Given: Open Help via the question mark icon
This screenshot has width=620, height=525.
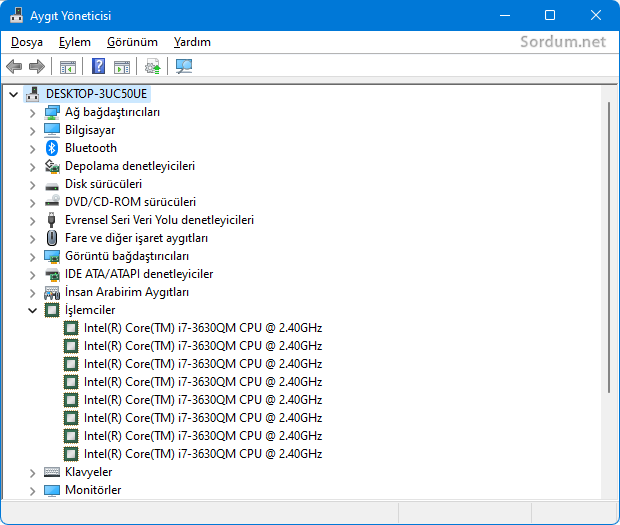Looking at the screenshot, I should (x=98, y=66).
